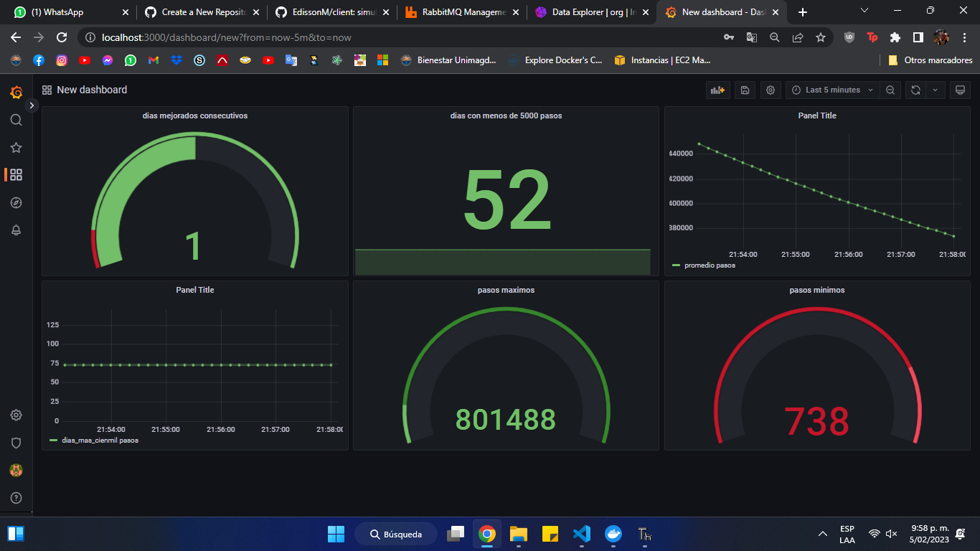Open the 'Explore Docker's C...' bookmark
Viewport: 980px width, 551px height.
(555, 60)
